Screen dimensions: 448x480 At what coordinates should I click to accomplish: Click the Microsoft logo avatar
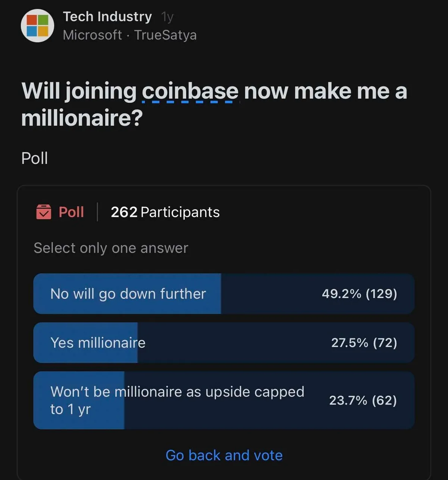point(37,25)
